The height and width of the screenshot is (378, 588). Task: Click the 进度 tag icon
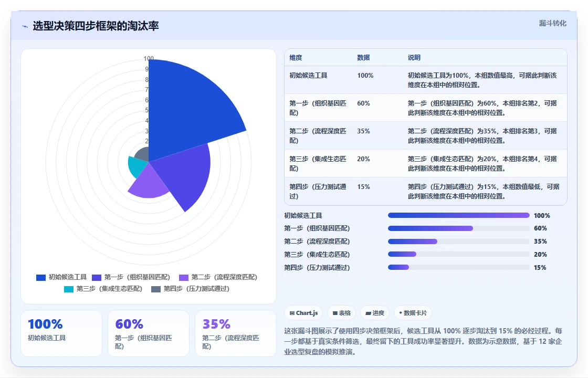click(x=368, y=313)
